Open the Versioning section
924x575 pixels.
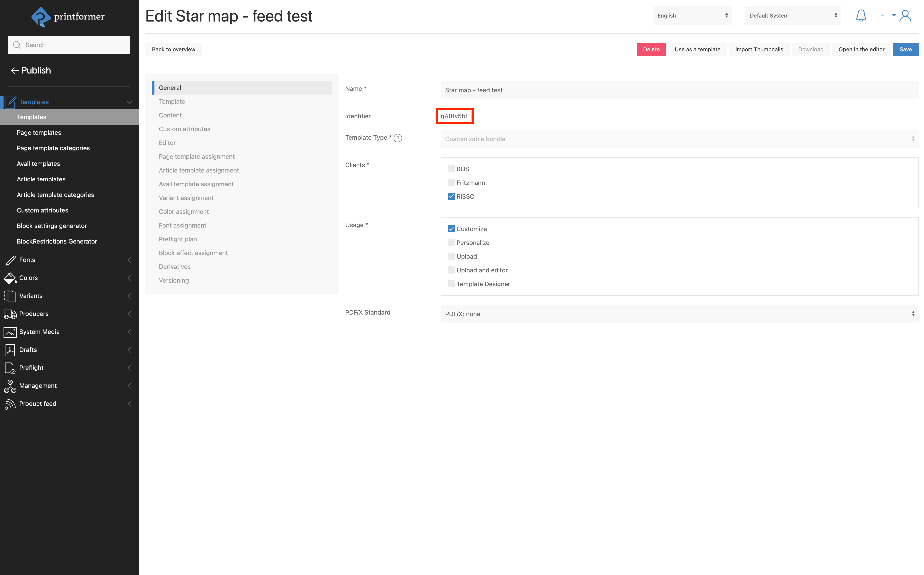pos(174,280)
